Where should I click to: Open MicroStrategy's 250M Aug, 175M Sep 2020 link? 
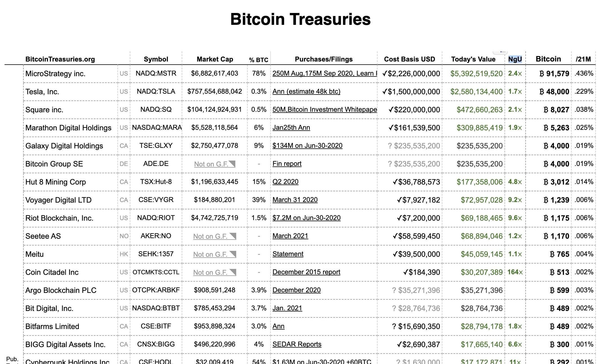tap(324, 73)
